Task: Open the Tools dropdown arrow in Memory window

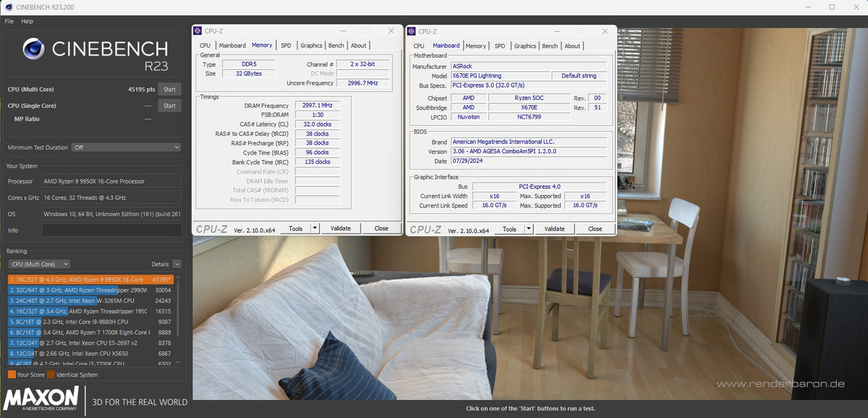Action: click(315, 229)
